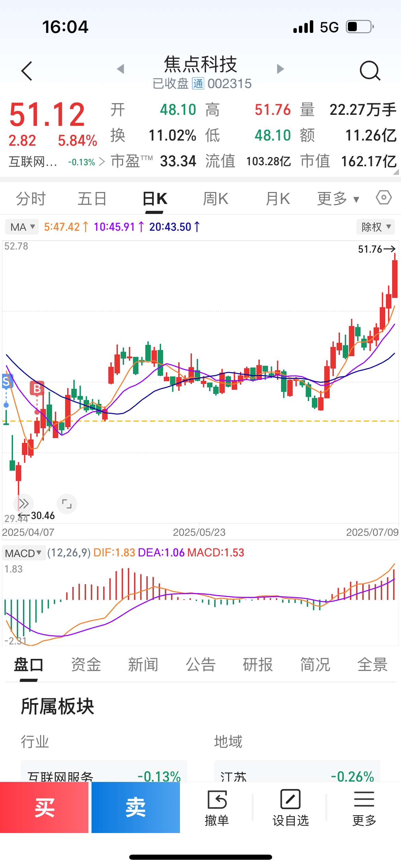Open the MA indicator dropdown

point(22,227)
